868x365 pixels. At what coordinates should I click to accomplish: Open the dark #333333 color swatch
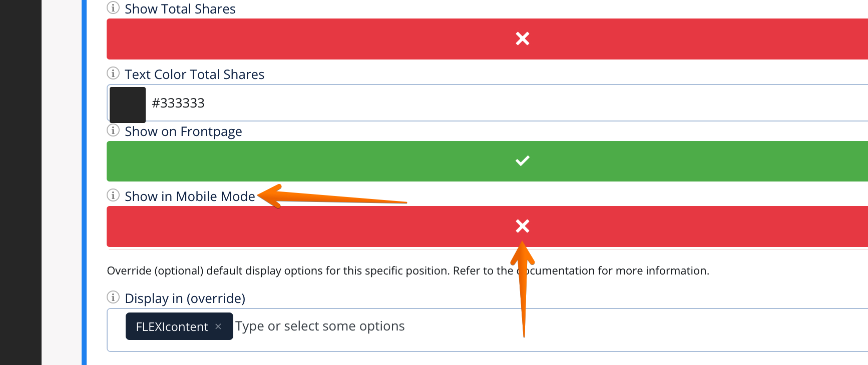tap(128, 104)
